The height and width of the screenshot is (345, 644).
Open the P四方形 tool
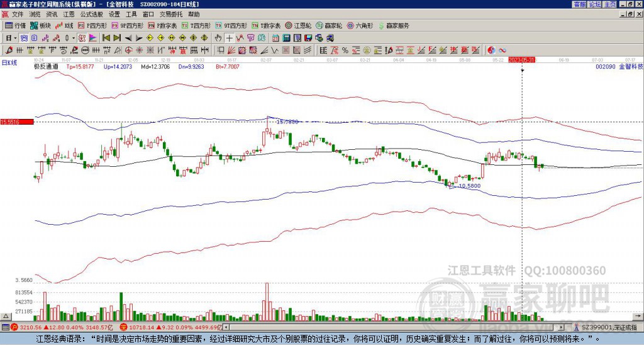click(x=92, y=25)
